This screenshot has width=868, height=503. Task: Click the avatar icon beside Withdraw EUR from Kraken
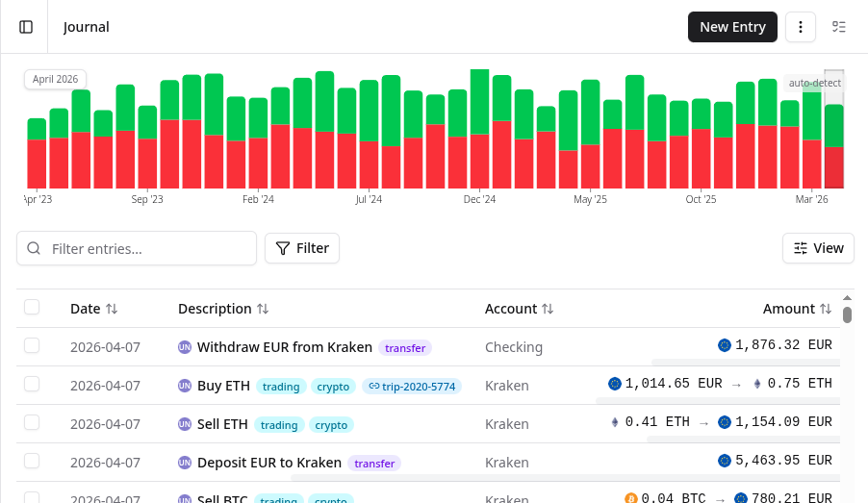point(185,347)
